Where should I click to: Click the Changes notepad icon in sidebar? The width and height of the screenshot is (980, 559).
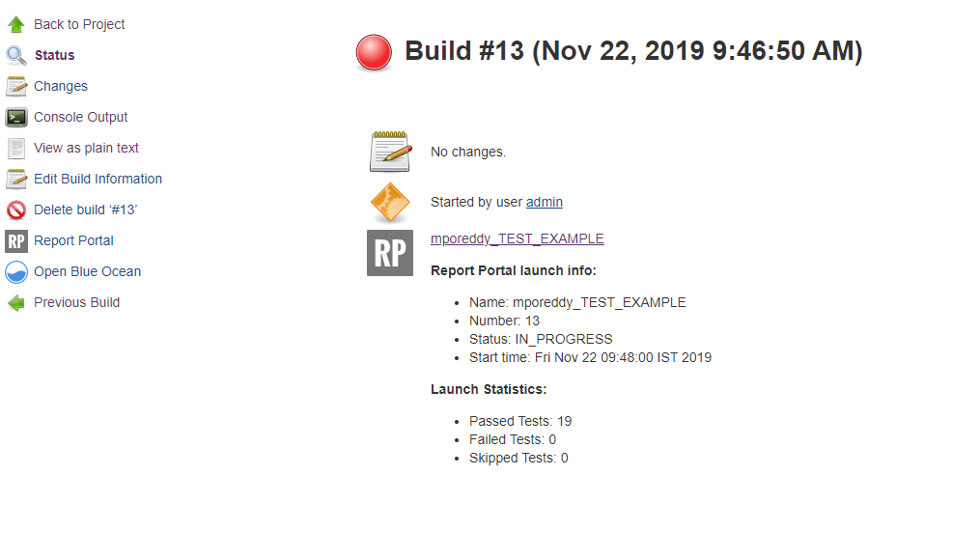pyautogui.click(x=15, y=85)
